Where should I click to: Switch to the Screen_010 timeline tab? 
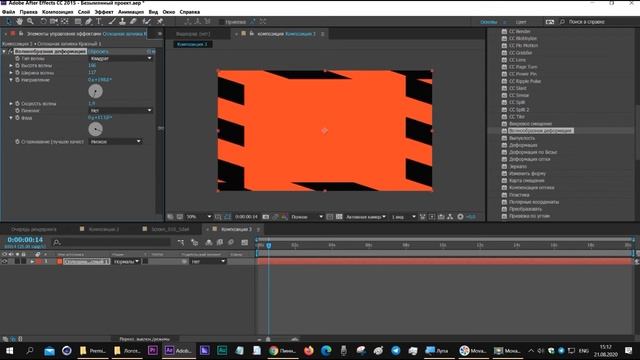point(170,229)
